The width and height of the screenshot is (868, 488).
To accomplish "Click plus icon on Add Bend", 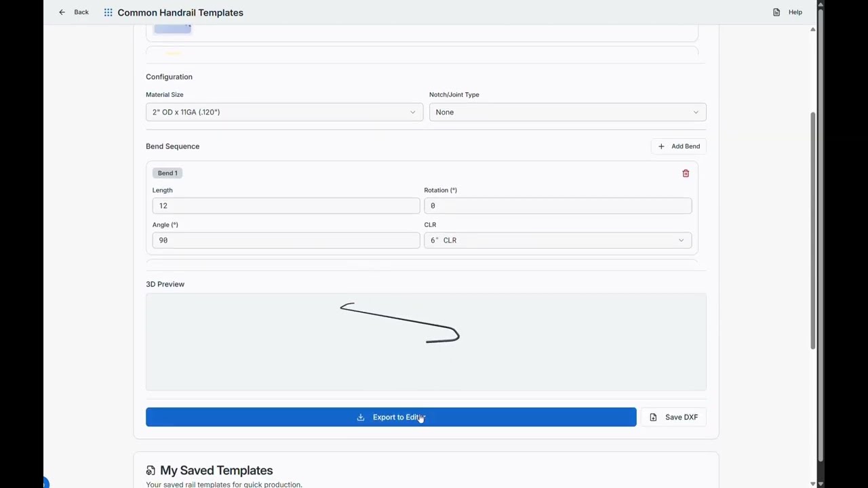I will (x=661, y=146).
